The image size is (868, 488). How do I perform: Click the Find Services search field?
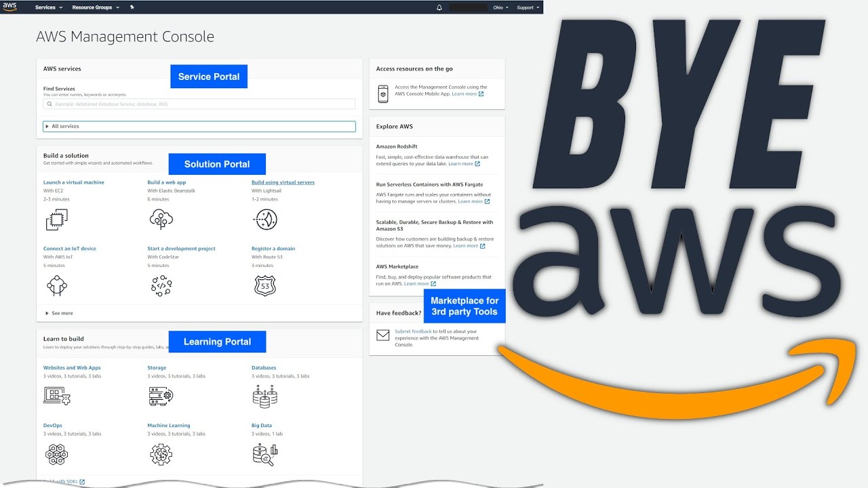pyautogui.click(x=199, y=104)
